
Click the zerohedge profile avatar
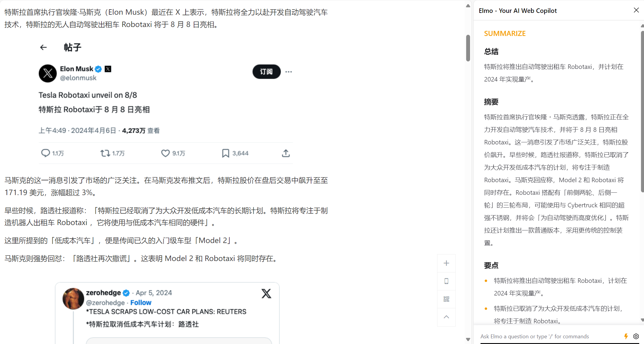tap(73, 299)
